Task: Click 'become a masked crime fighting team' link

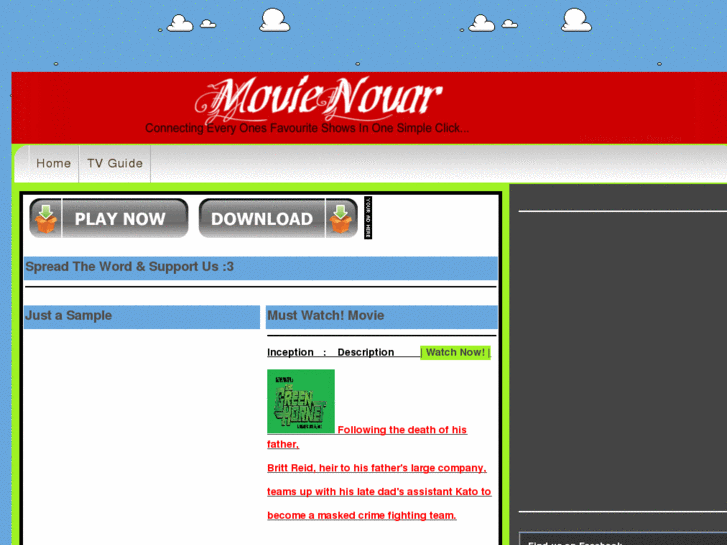Action: [x=362, y=515]
